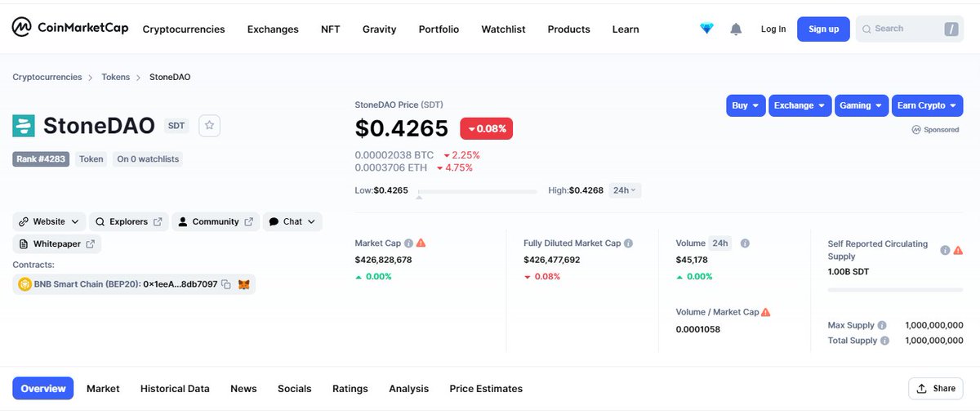Open the Exchange dropdown
Viewport: 980px width, 415px height.
coord(800,105)
